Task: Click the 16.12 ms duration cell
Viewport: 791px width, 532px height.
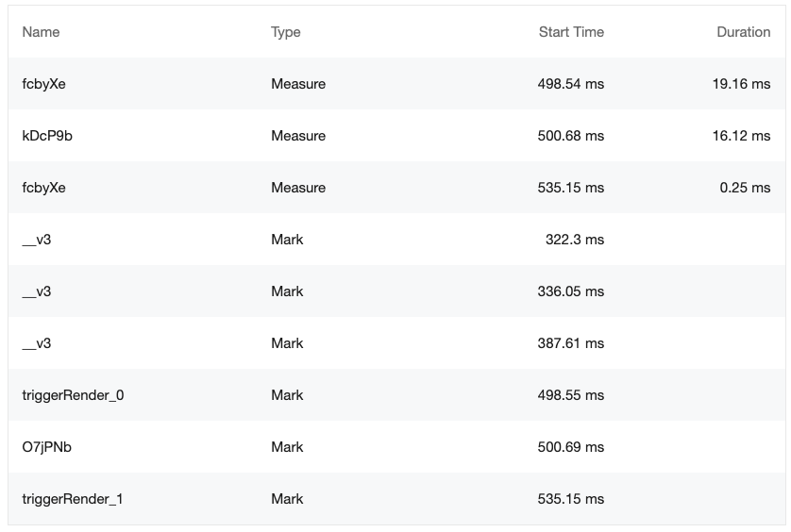Action: coord(741,136)
